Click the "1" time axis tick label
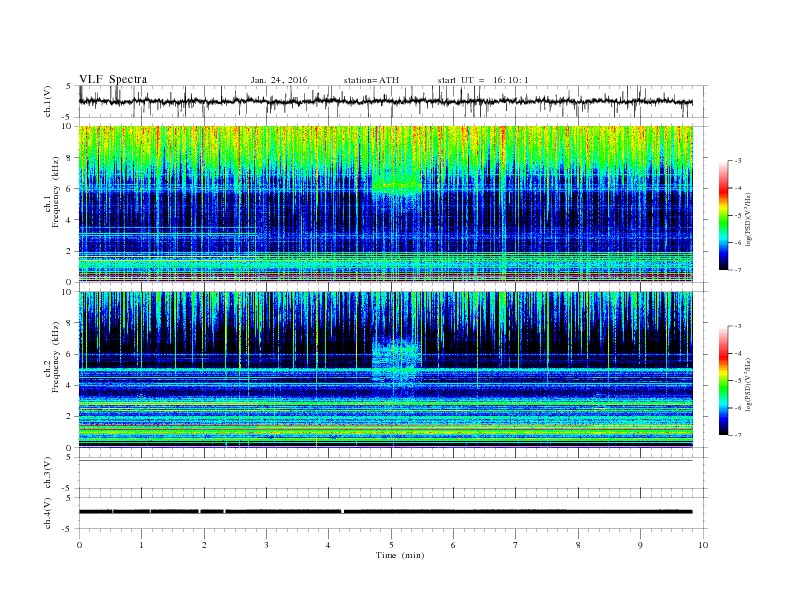Viewport: 792px width, 612px height. pyautogui.click(x=141, y=545)
